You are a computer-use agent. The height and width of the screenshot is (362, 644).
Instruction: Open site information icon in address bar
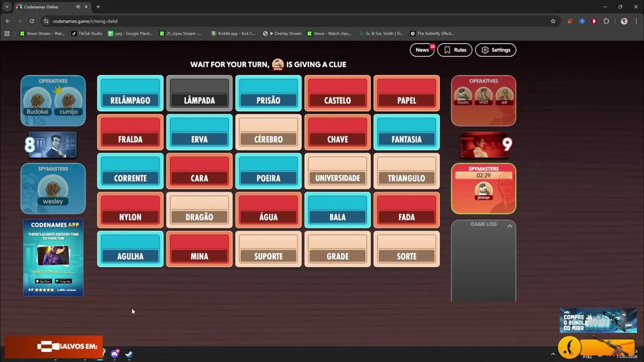coord(46,21)
